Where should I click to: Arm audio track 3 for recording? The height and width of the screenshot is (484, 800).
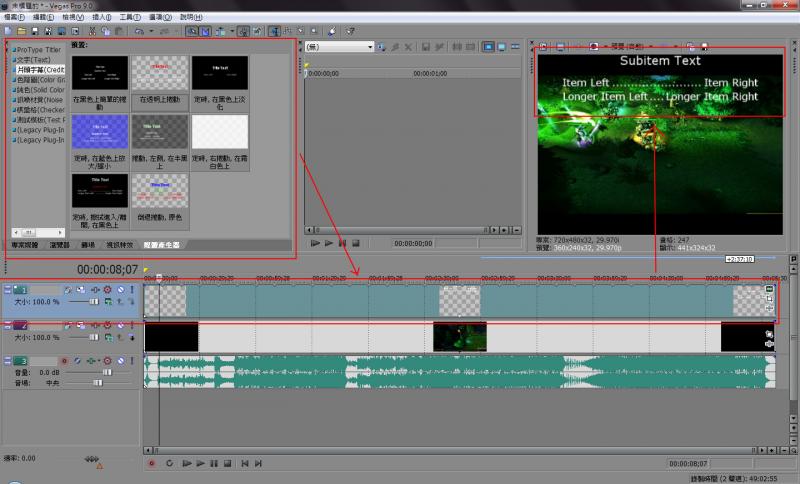click(64, 360)
